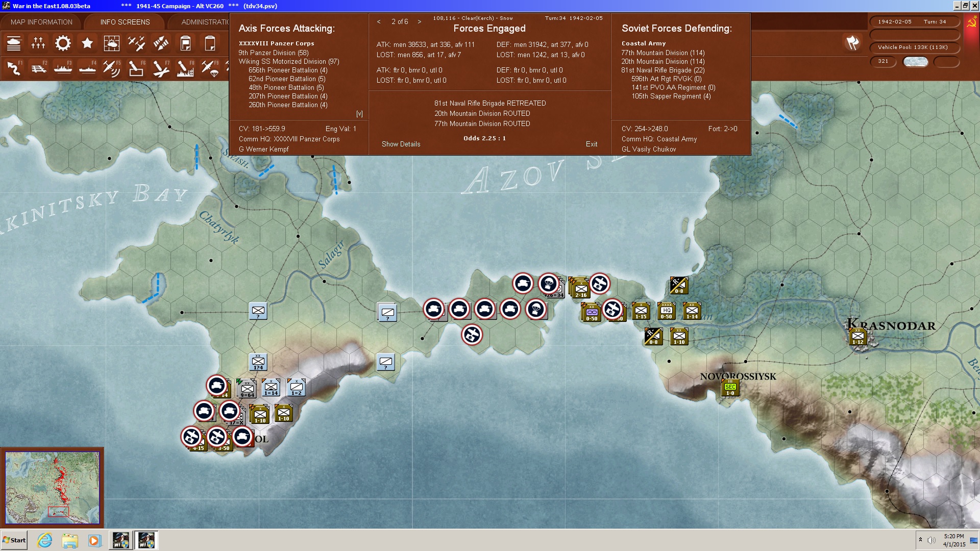Open the blank clipboard report icon
This screenshot has height=551, width=980.
point(210,43)
